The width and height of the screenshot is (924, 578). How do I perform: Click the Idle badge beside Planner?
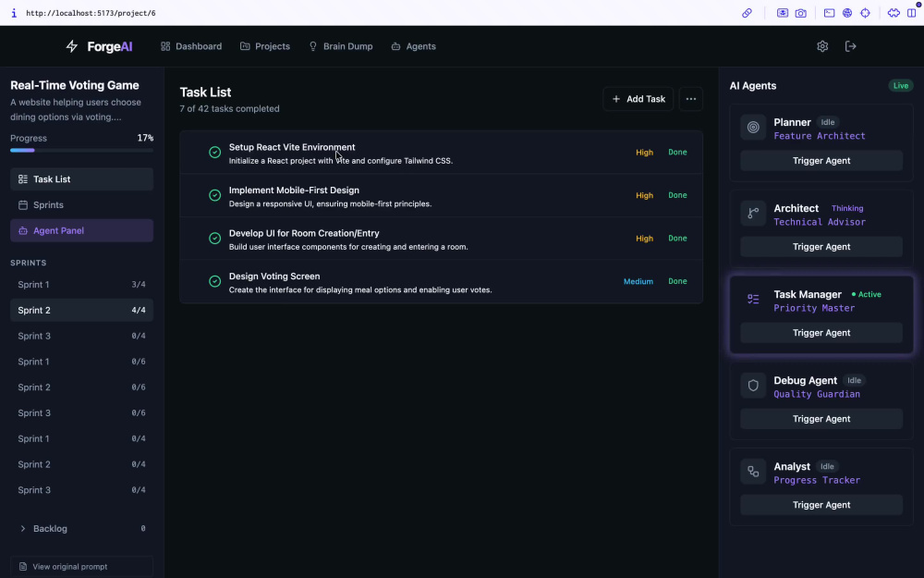[x=827, y=122]
